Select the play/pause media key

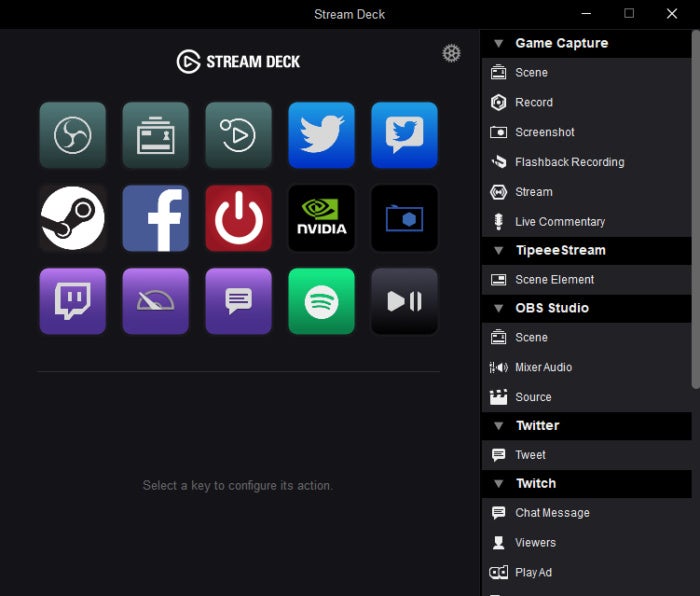point(404,301)
